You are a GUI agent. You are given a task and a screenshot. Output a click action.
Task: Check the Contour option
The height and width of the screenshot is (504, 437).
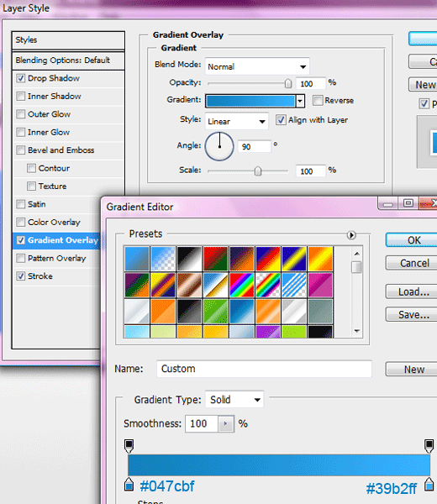(x=31, y=168)
